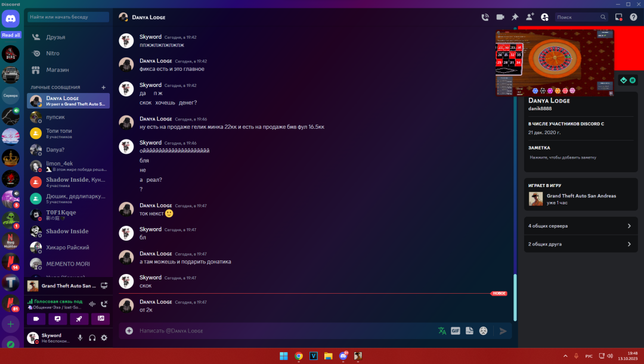Open user settings gear

pos(104,338)
